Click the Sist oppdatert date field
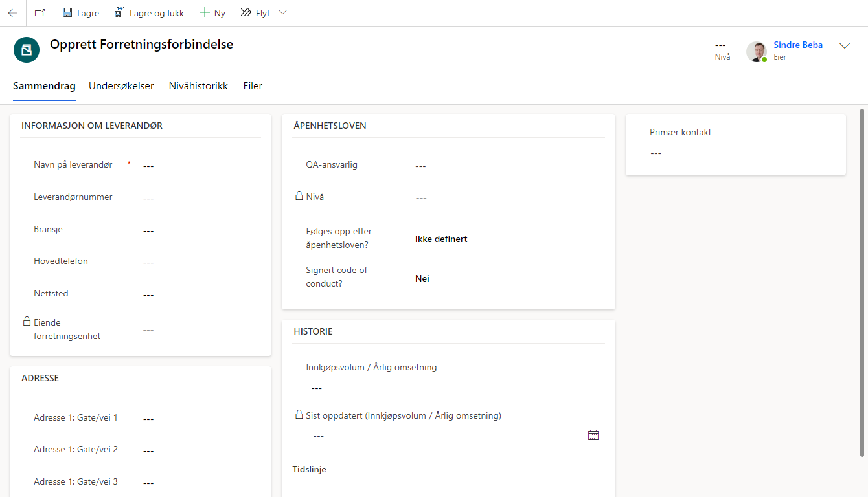Screen dimensions: 868x497 click(x=446, y=436)
